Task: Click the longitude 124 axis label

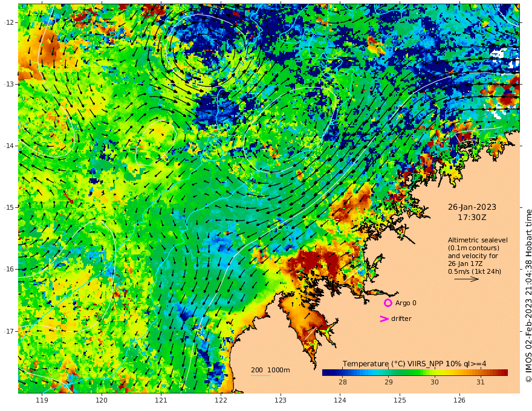Action: (x=340, y=401)
